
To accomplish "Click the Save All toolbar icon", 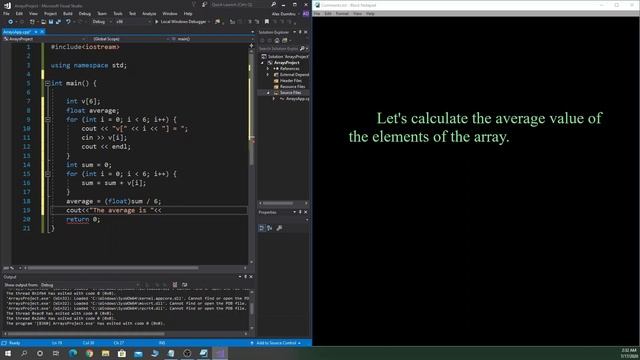I will pos(58,22).
